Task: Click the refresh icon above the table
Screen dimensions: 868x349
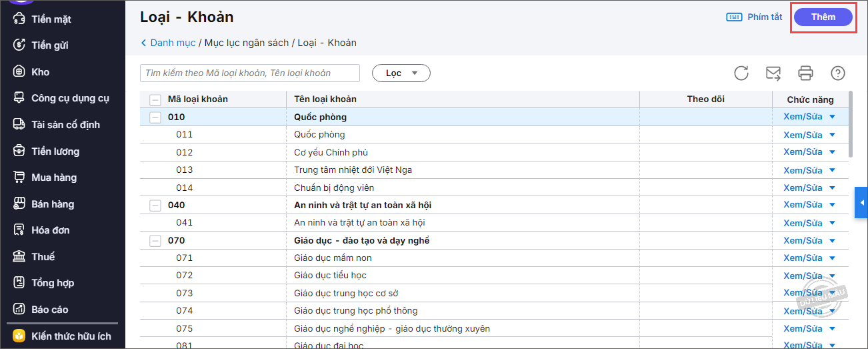Action: (x=741, y=73)
